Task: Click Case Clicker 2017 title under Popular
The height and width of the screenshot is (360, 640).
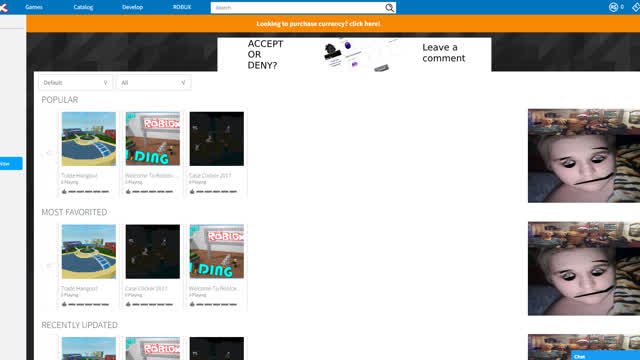Action: click(x=210, y=176)
